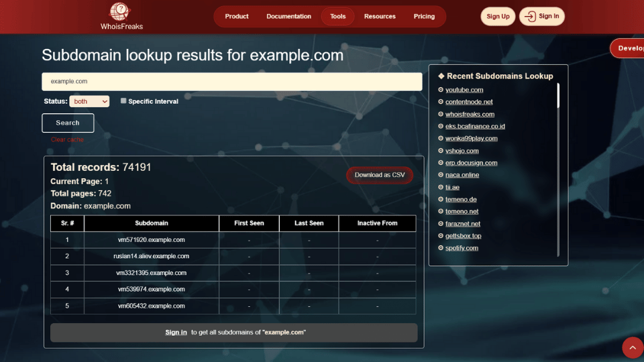The height and width of the screenshot is (362, 644).
Task: Open the Tools menu in navbar
Action: (338, 17)
